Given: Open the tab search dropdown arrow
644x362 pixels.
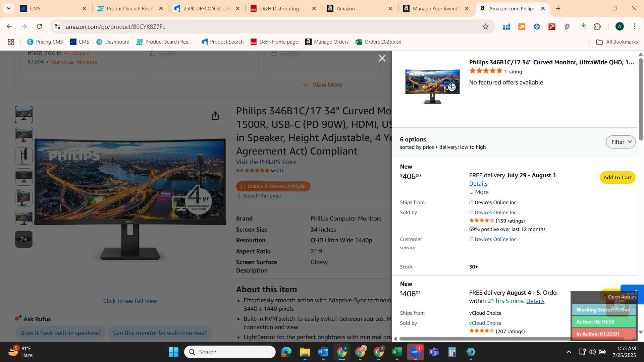Looking at the screenshot, I should (x=8, y=8).
